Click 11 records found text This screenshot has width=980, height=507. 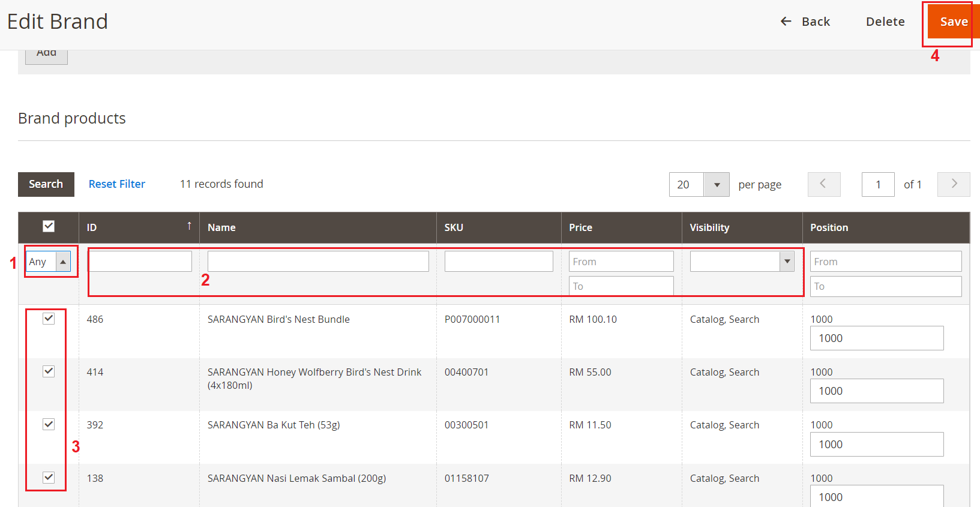221,184
